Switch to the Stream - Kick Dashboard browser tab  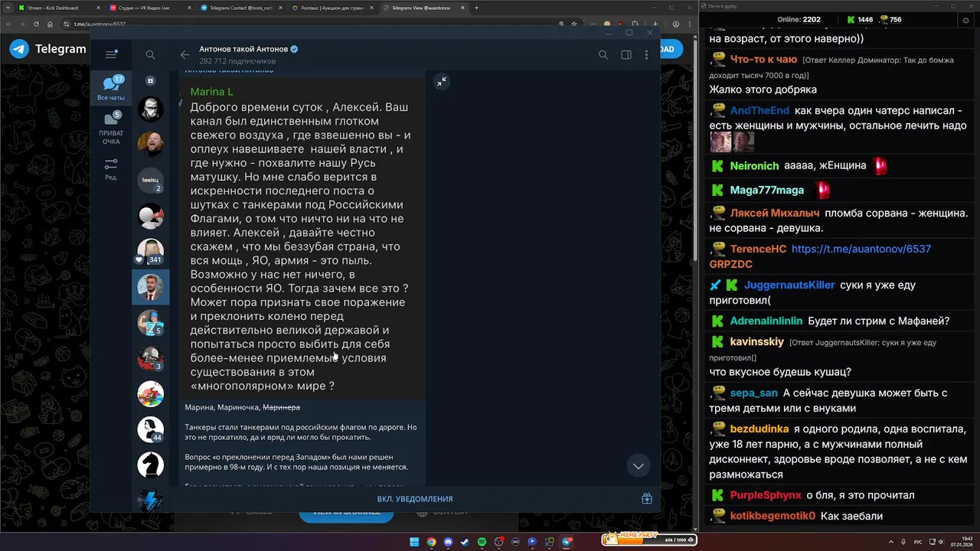59,8
